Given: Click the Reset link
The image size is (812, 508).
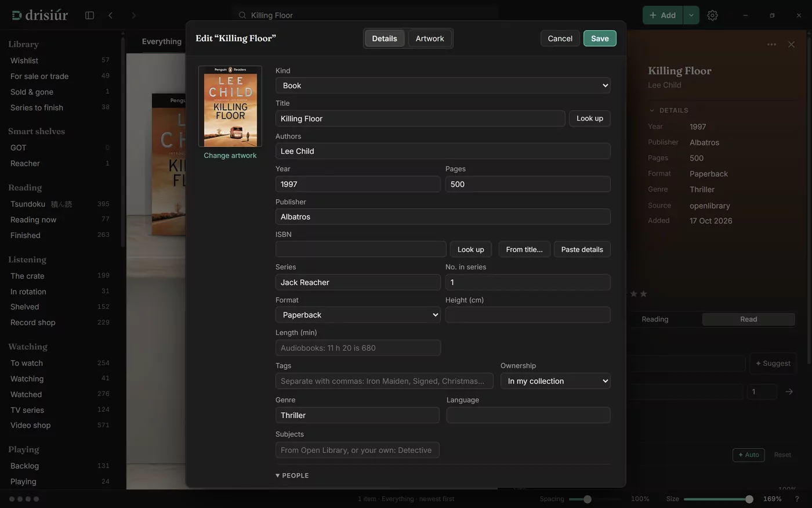Looking at the screenshot, I should pyautogui.click(x=782, y=455).
